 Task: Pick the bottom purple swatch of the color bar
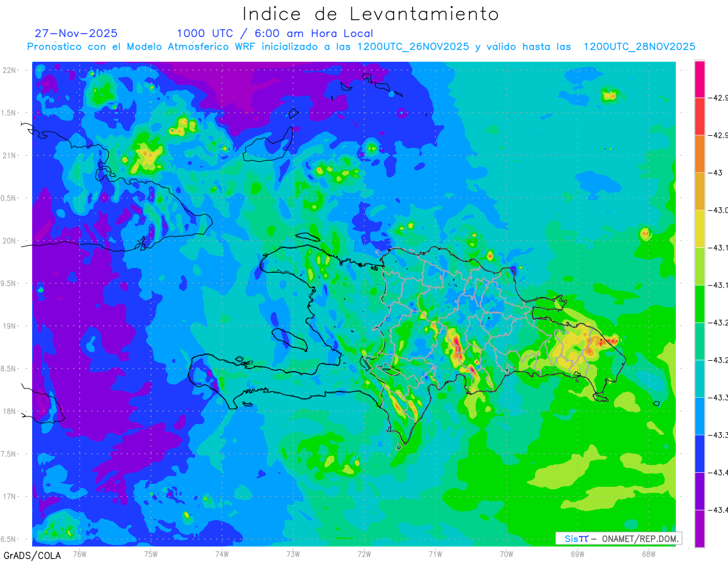[x=699, y=529]
